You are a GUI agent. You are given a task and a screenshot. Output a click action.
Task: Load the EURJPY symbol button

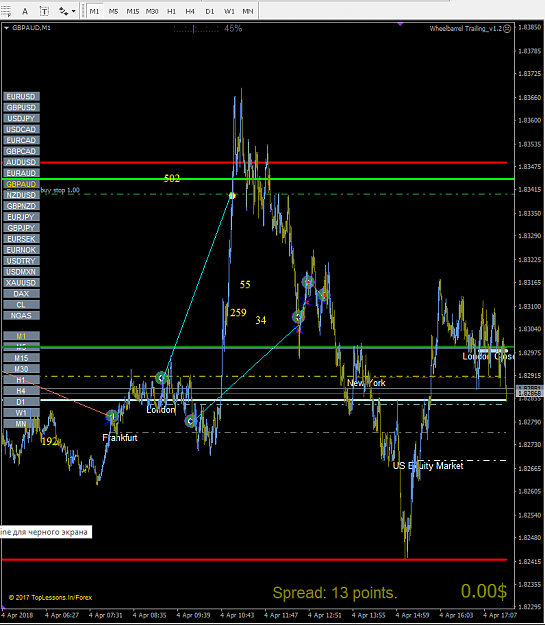21,217
